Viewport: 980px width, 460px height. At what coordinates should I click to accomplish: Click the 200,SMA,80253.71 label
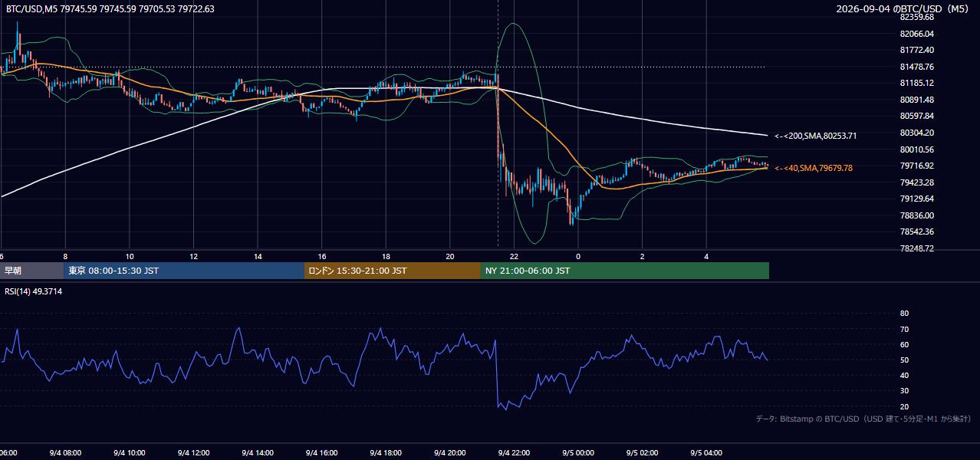(815, 136)
